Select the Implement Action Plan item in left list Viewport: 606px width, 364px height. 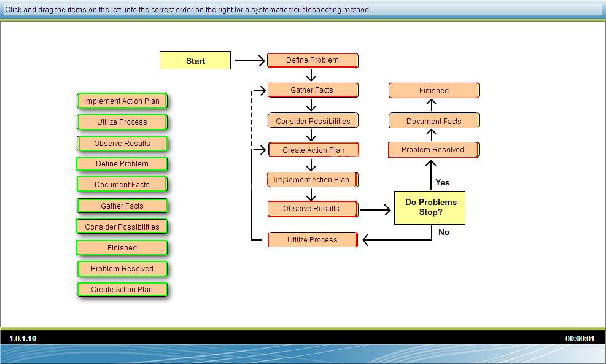[x=122, y=101]
